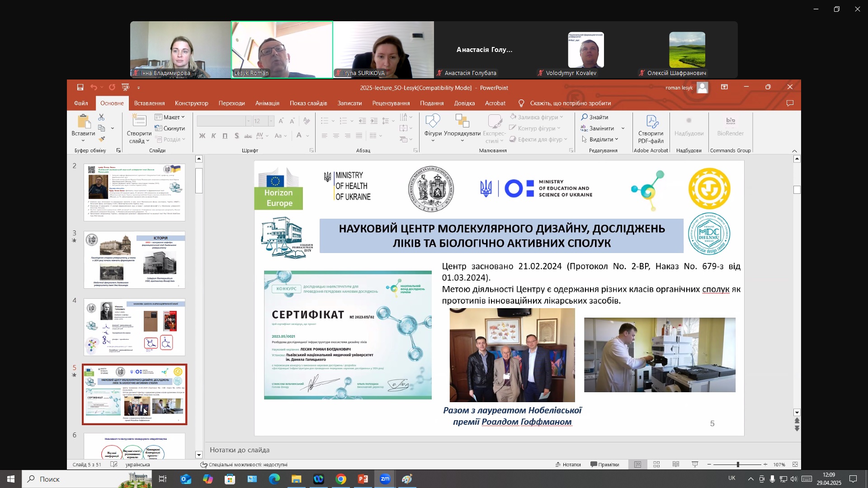
Task: Expand the Макет layout dropdown
Action: (x=170, y=117)
